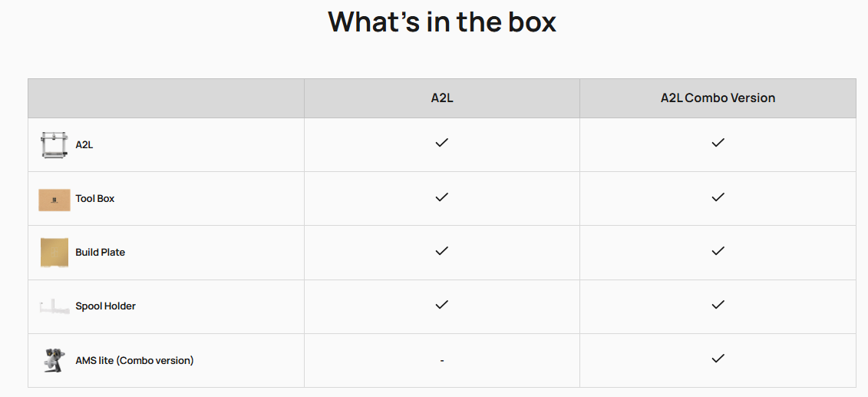Click AMS lite checkmark under Combo Version
The height and width of the screenshot is (397, 868).
718,359
